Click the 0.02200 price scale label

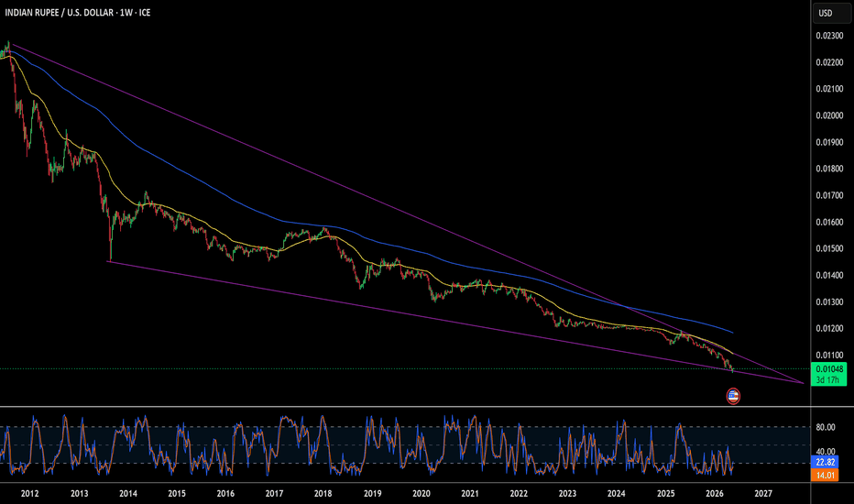[829, 62]
